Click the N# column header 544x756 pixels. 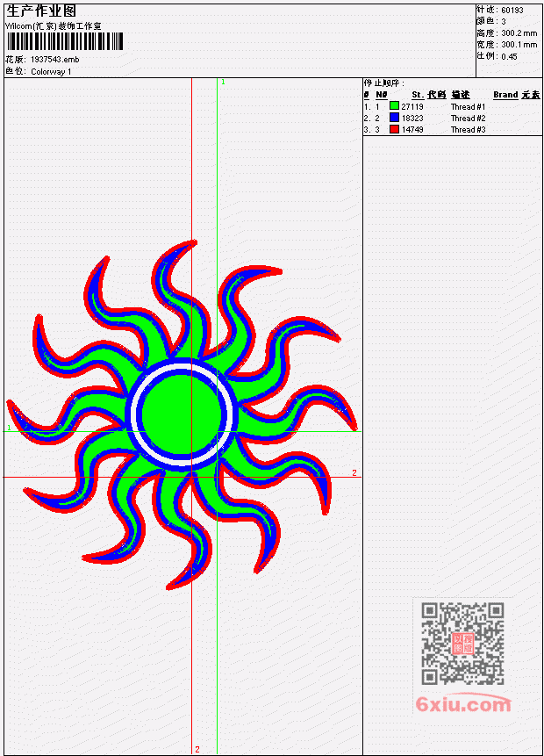[382, 95]
